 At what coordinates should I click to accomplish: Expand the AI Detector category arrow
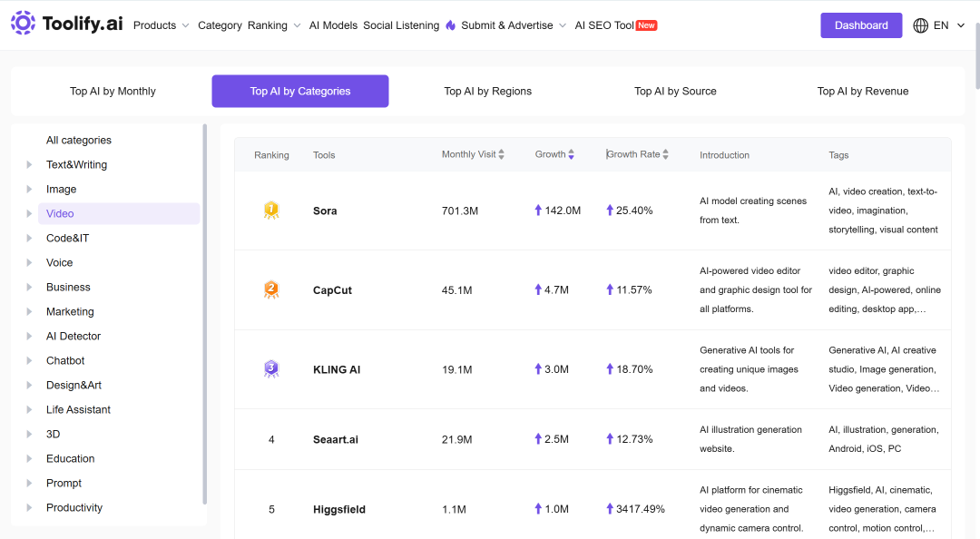click(29, 336)
